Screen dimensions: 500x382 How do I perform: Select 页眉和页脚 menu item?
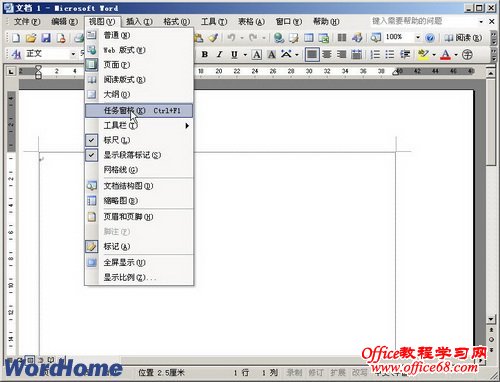(x=139, y=217)
